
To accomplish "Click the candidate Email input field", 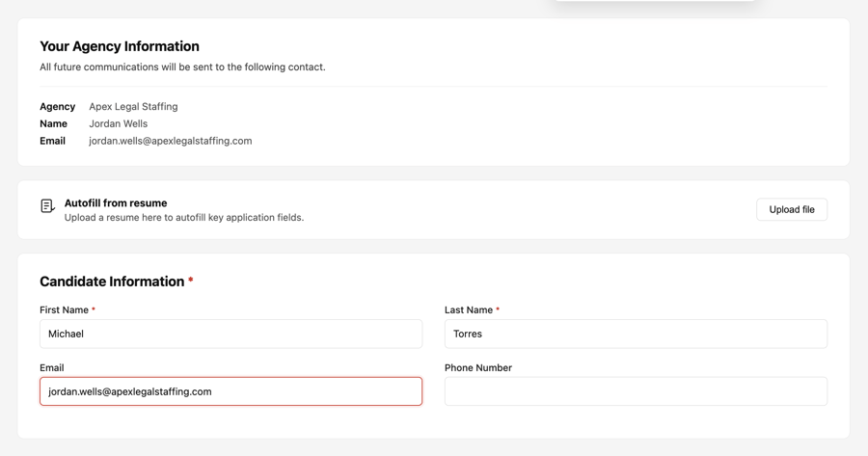I will coord(231,391).
